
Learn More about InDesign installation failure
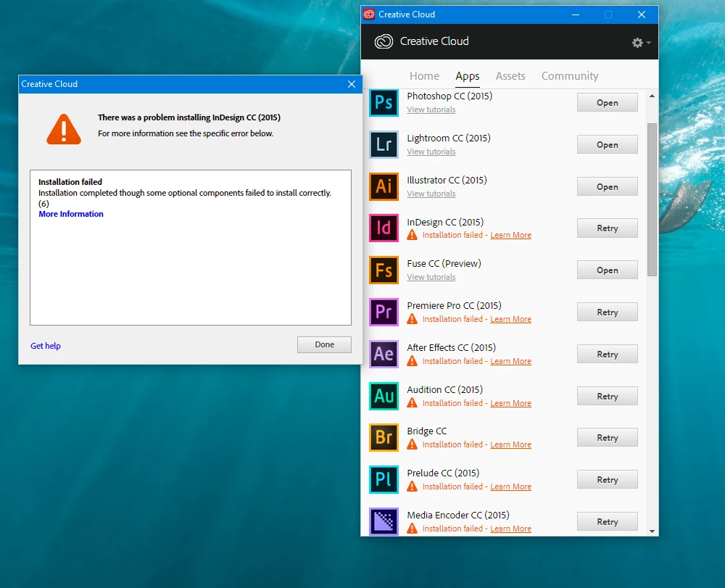coord(510,235)
